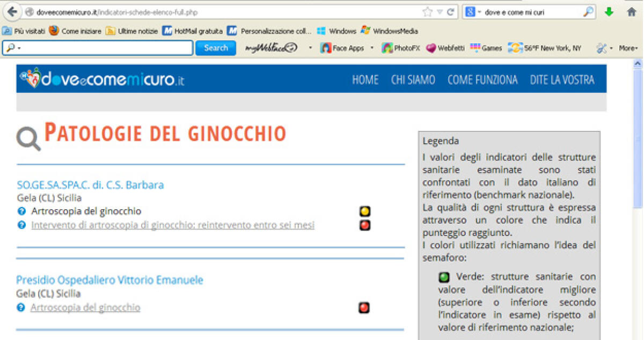Select COME FUNZIONA in site navigation

(x=482, y=80)
